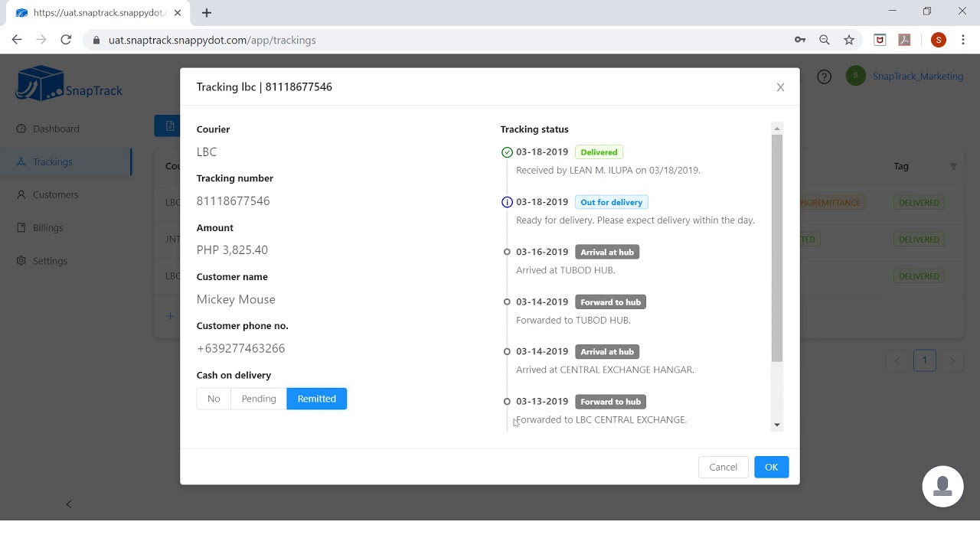The image size is (980, 551).
Task: Bookmark this page with the star icon
Action: 849,40
